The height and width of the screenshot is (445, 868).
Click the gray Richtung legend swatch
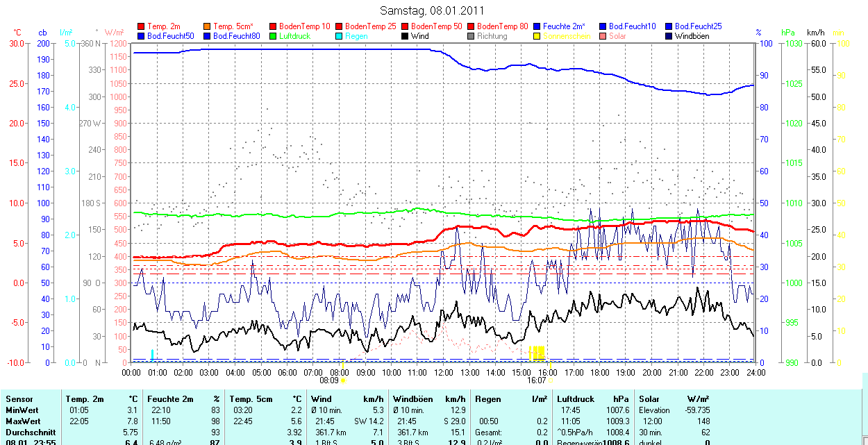(x=471, y=36)
